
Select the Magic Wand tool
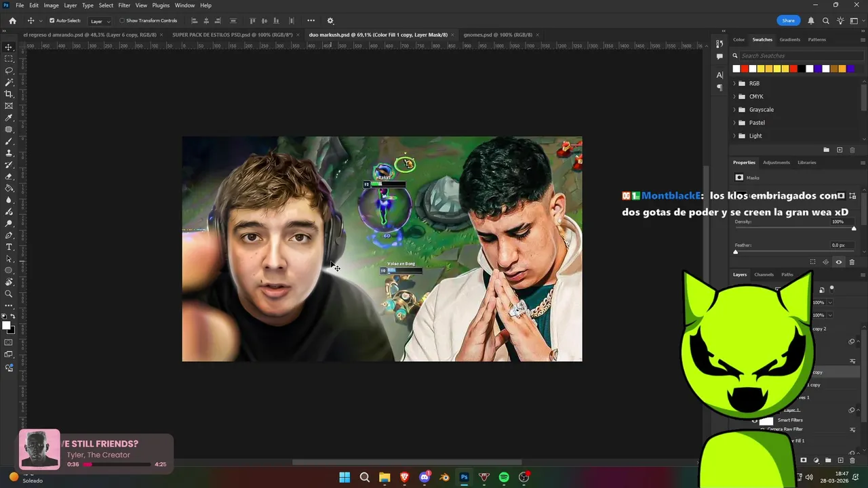tap(9, 82)
